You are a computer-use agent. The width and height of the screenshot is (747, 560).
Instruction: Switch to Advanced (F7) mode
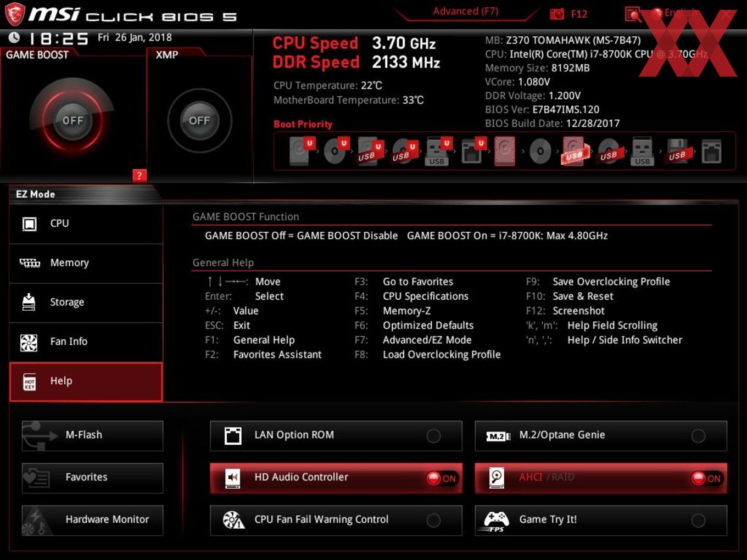[x=465, y=11]
